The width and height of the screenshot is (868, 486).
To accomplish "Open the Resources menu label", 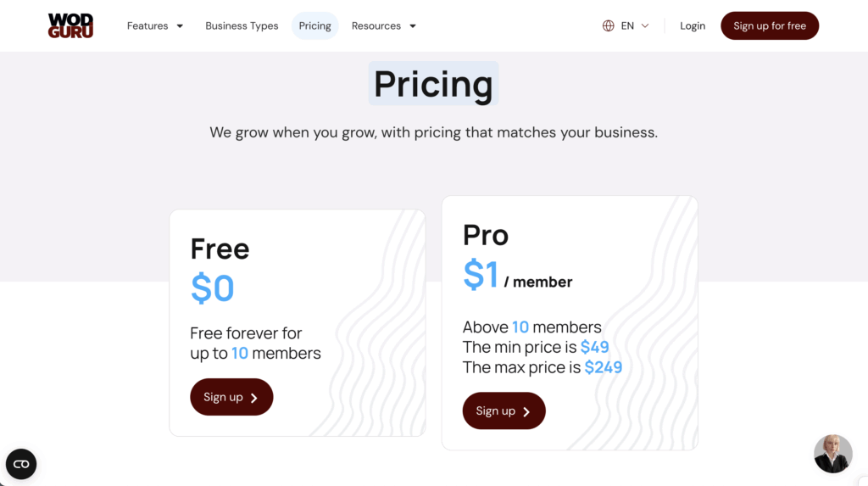I will (376, 26).
